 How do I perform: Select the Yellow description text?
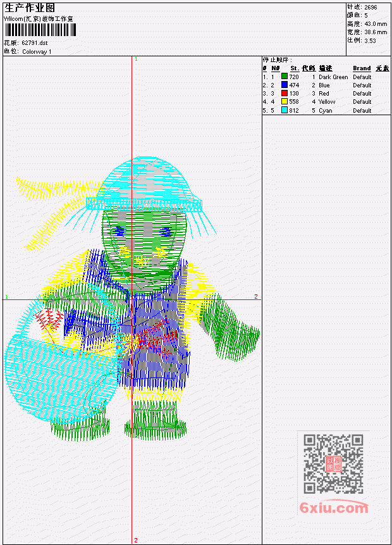tap(327, 102)
